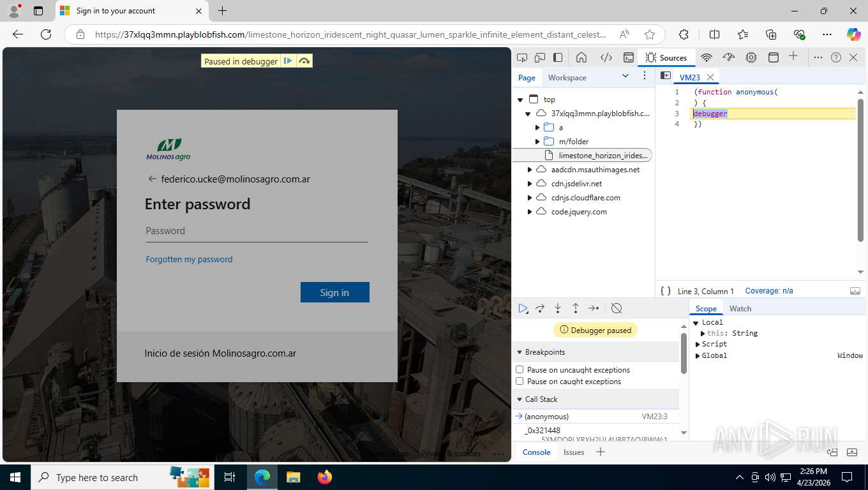
Task: Show more navigator tabs chevron
Action: tap(625, 76)
